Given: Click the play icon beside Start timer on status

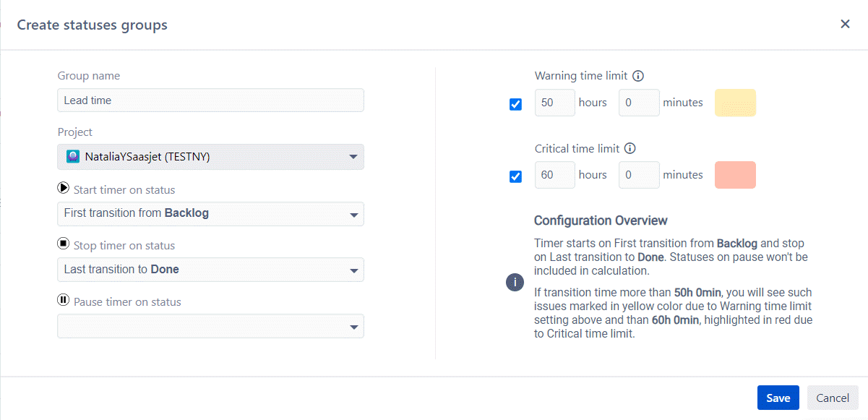Looking at the screenshot, I should pos(63,189).
